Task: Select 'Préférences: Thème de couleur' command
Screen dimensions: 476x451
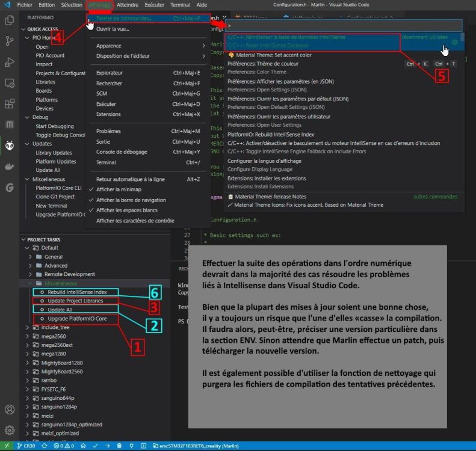Action: tap(344, 68)
